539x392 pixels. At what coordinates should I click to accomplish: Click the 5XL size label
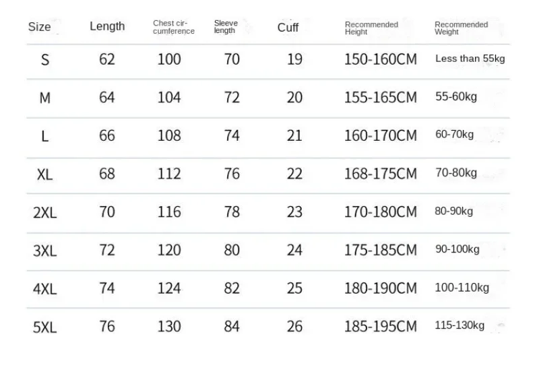click(x=44, y=327)
